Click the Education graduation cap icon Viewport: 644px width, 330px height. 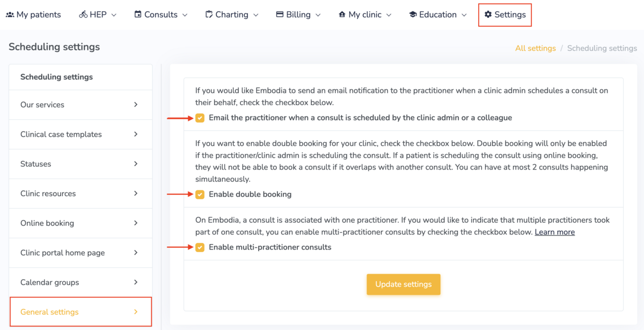tap(413, 15)
